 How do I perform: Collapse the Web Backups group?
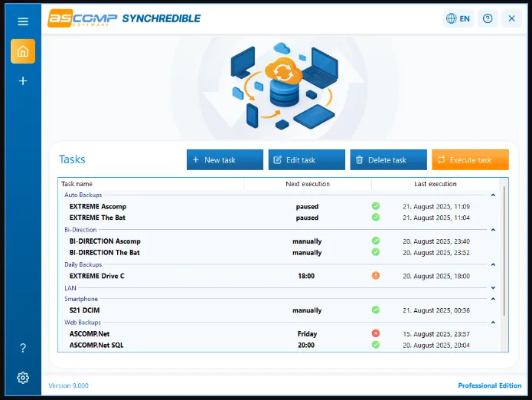pos(493,323)
